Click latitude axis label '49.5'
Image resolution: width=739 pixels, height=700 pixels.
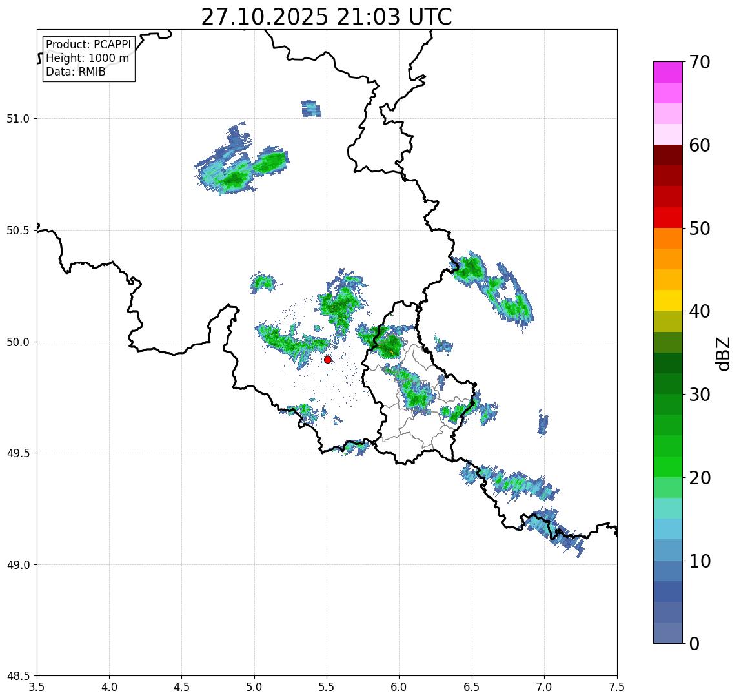(x=18, y=453)
